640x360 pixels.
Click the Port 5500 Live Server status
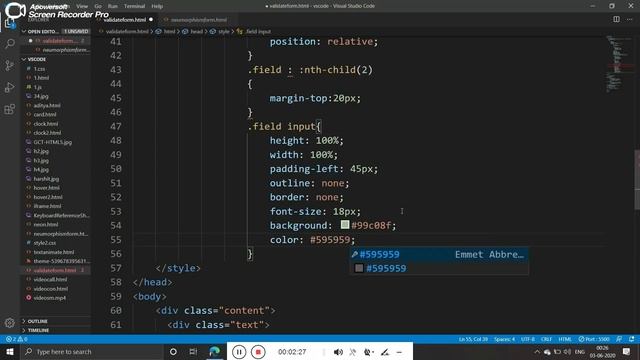pos(594,339)
